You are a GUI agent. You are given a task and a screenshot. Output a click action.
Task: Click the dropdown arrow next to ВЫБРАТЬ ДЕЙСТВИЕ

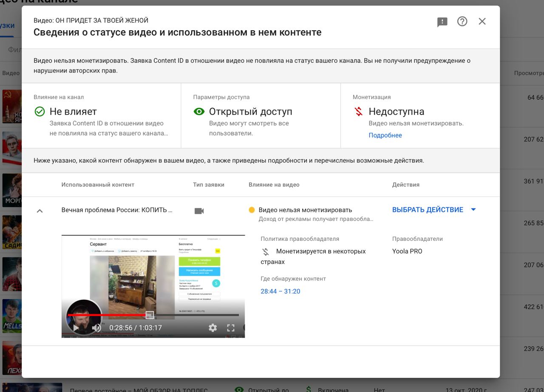473,209
